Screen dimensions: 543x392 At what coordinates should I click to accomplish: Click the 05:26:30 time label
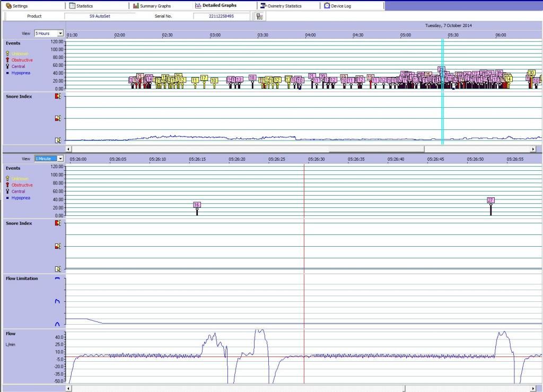pos(317,159)
